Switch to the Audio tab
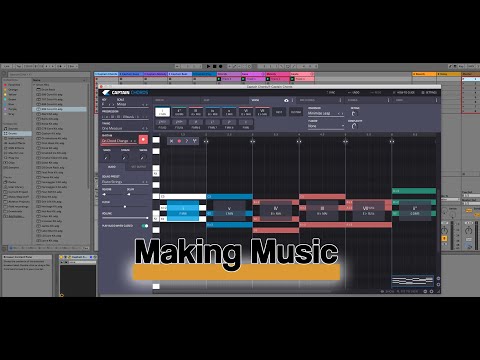This screenshot has width=480, height=360. 112,167
